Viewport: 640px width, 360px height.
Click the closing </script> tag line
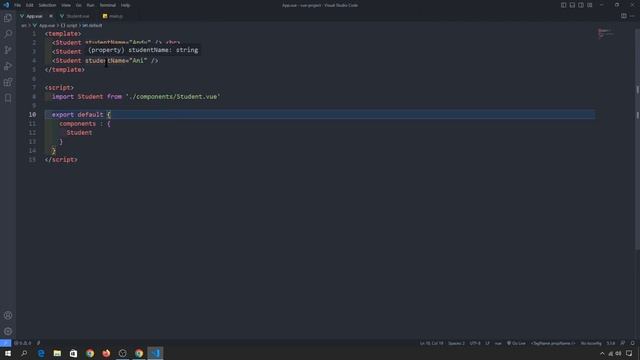click(61, 160)
